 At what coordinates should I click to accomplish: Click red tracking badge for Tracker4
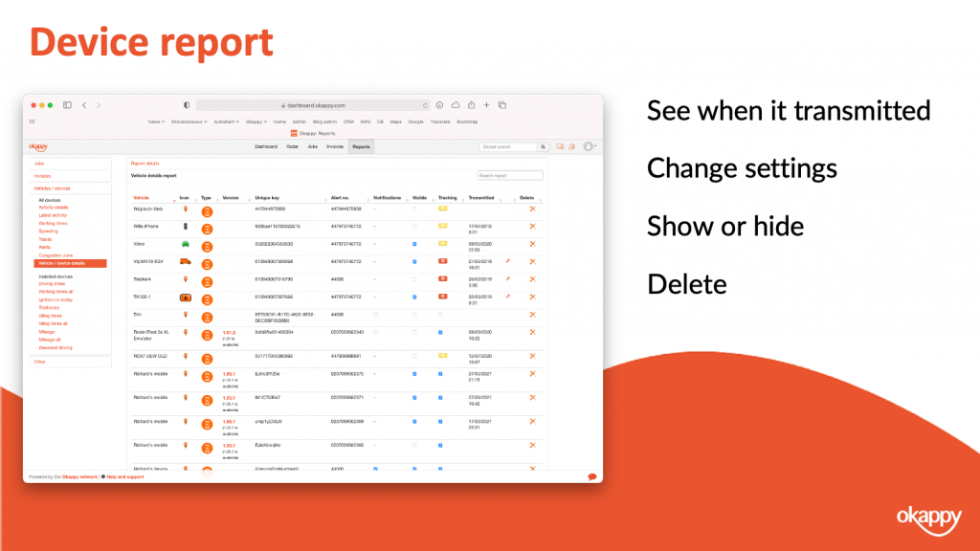click(x=442, y=278)
